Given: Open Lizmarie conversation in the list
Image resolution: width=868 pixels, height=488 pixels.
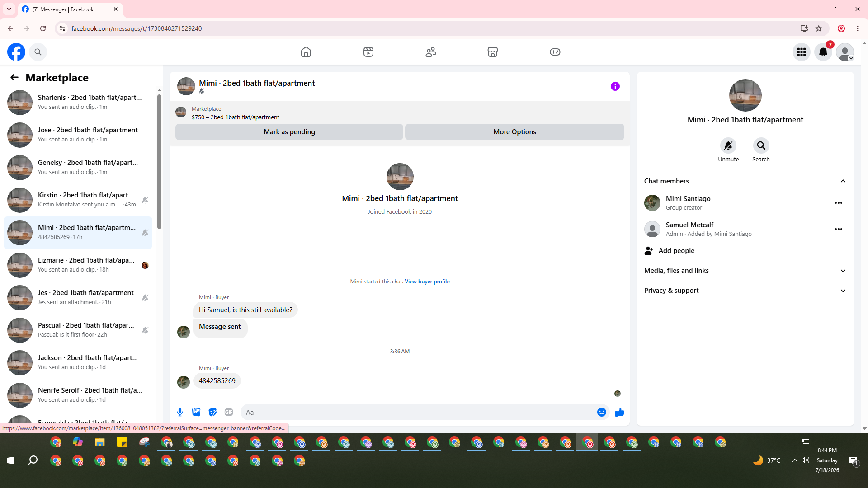Looking at the screenshot, I should click(x=78, y=265).
